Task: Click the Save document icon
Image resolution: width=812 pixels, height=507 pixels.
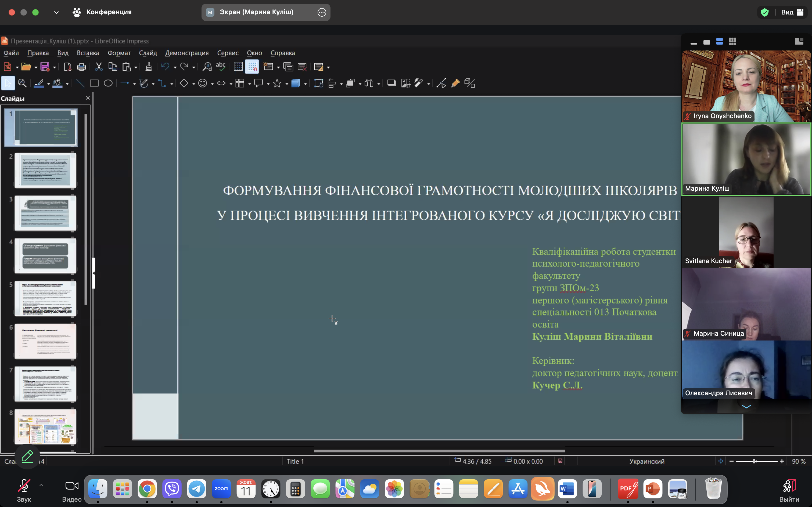Action: tap(45, 67)
